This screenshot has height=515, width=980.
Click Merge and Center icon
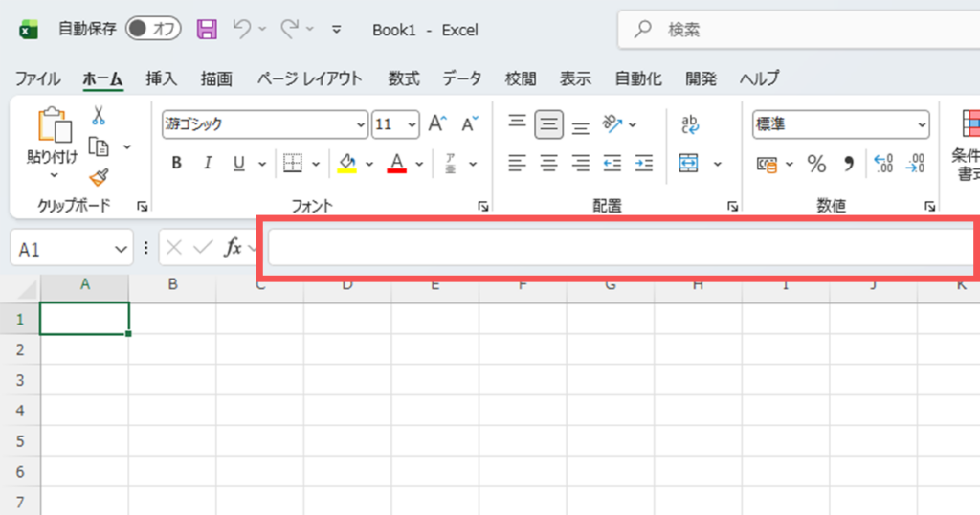click(688, 164)
